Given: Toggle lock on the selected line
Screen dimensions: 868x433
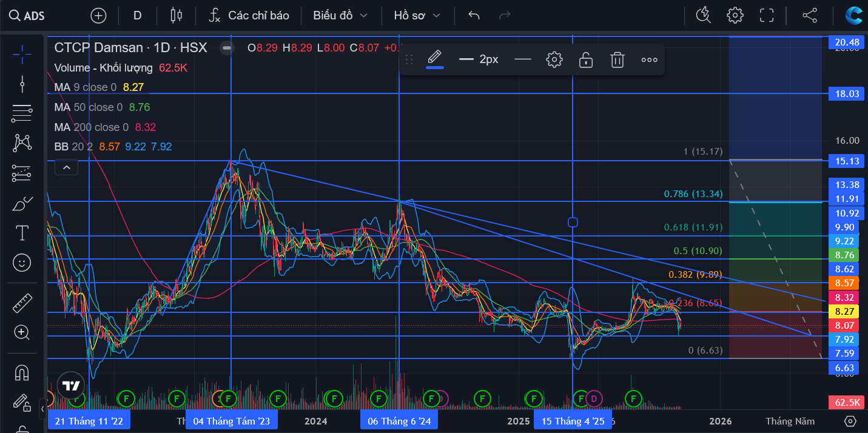Looking at the screenshot, I should click(585, 59).
